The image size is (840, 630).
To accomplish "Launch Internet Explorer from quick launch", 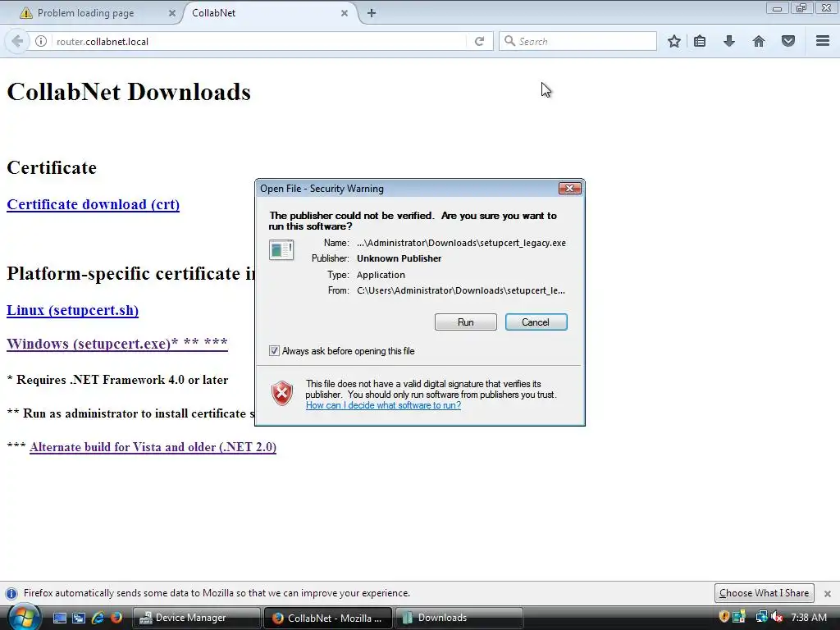I will pyautogui.click(x=98, y=618).
